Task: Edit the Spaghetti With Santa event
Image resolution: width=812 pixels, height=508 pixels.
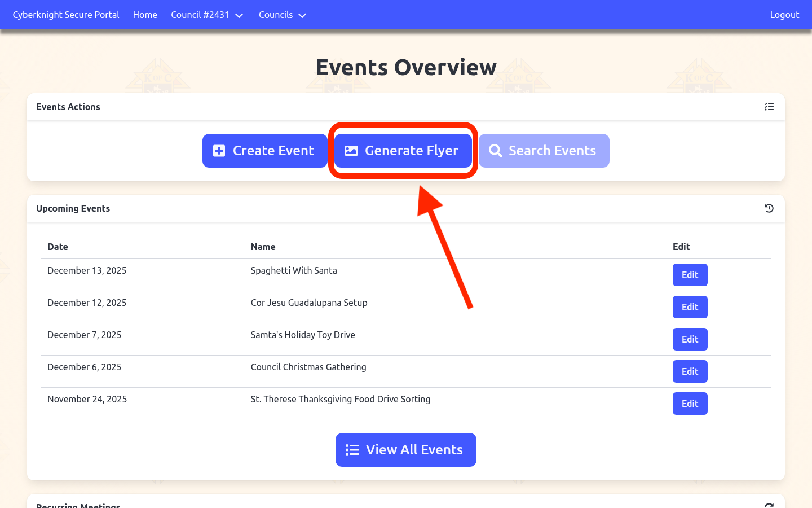Action: [690, 275]
